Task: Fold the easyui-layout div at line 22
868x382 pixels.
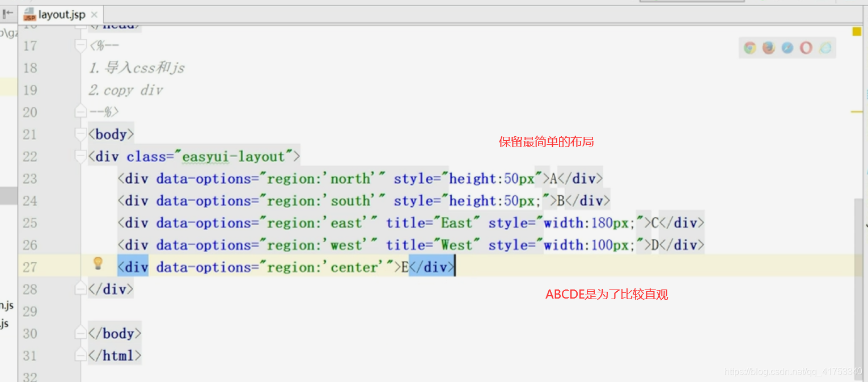Action: (x=81, y=156)
